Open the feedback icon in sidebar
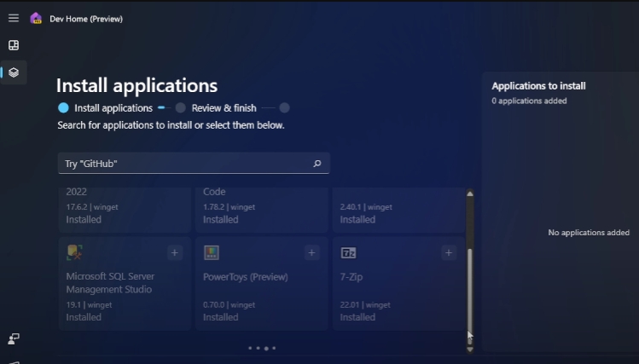The image size is (639, 364). pyautogui.click(x=14, y=338)
